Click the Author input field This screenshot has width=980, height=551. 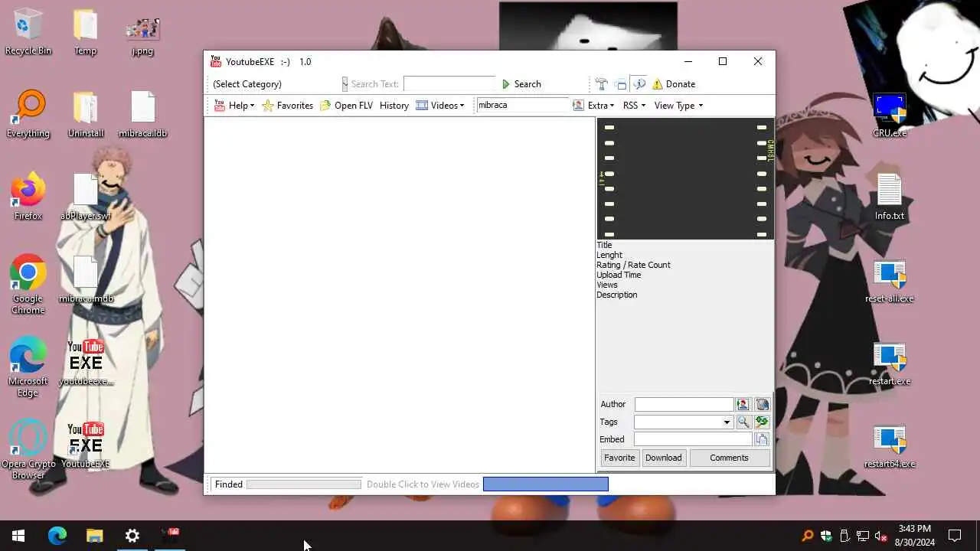click(x=684, y=404)
